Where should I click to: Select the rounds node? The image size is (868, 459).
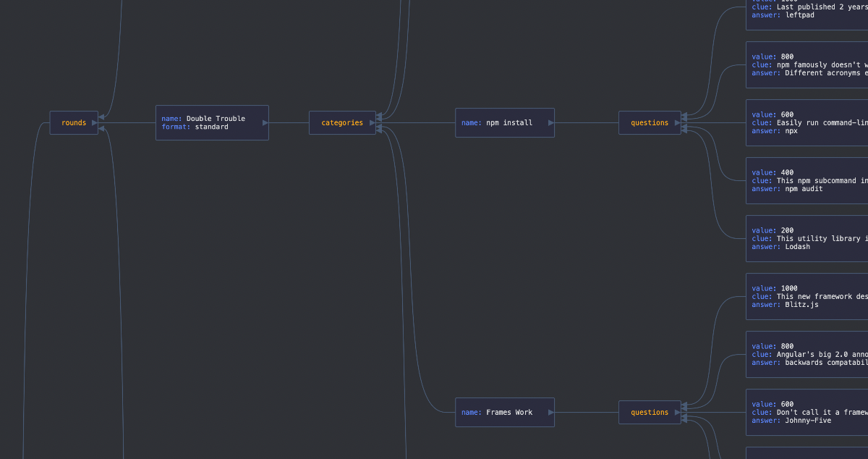(72, 122)
